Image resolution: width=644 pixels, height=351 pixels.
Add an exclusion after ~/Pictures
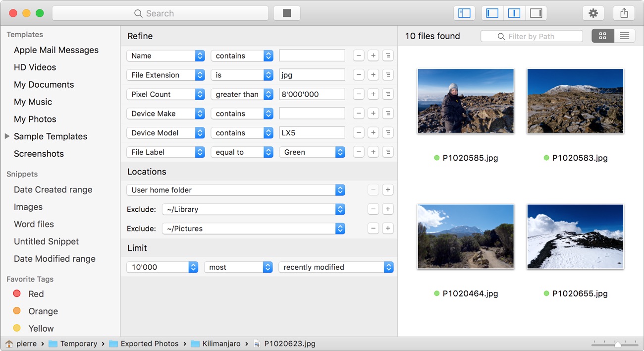coord(388,229)
